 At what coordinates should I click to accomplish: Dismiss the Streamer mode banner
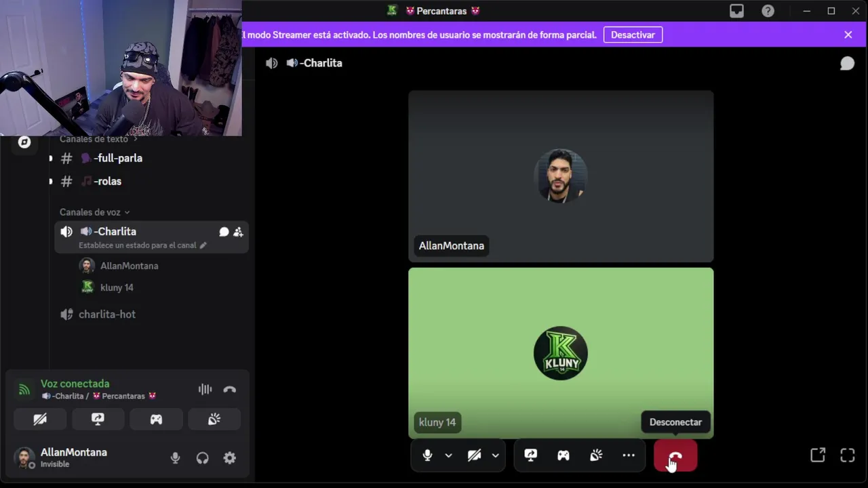coord(848,35)
